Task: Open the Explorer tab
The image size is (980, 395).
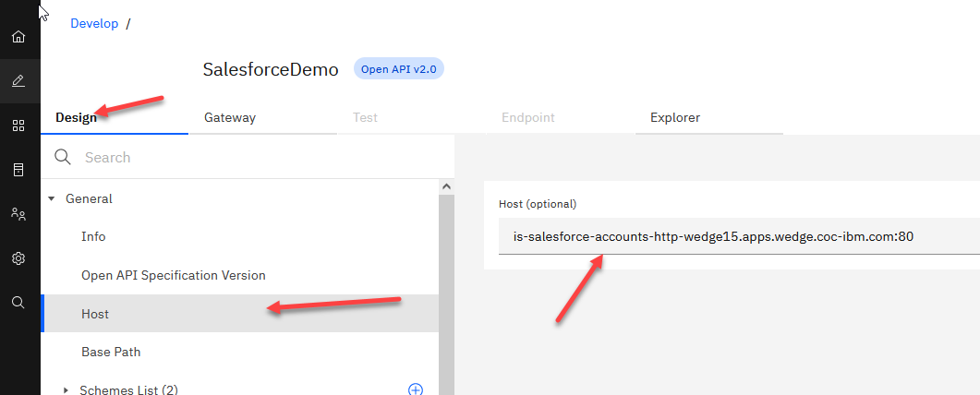Action: [x=675, y=117]
